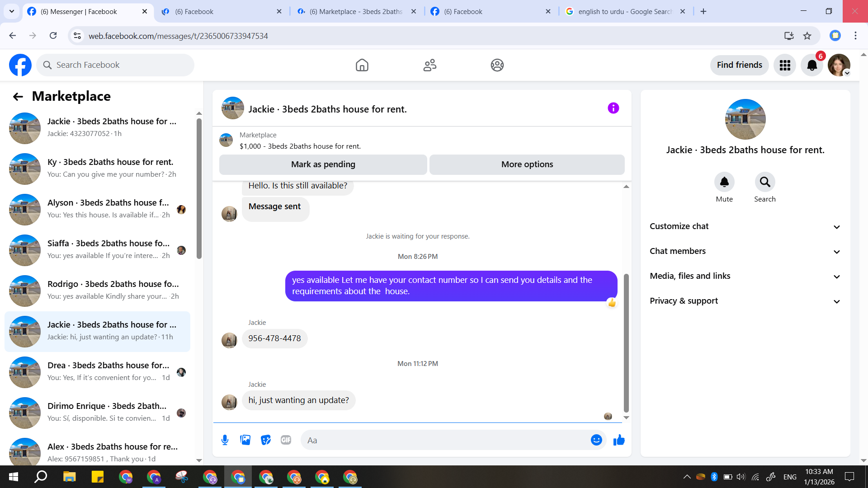This screenshot has width=868, height=488.
Task: Send a thumbs-up like
Action: coord(619,440)
